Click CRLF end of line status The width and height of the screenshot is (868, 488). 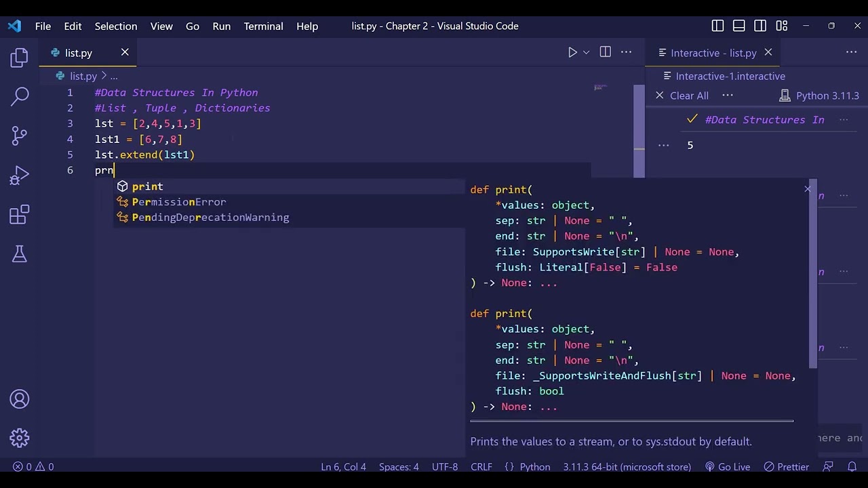[x=481, y=466]
